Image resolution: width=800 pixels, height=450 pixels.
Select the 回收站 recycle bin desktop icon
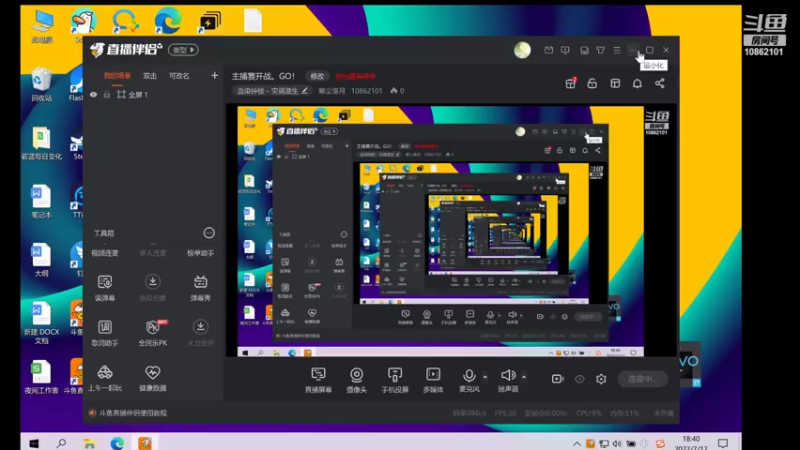click(x=41, y=85)
